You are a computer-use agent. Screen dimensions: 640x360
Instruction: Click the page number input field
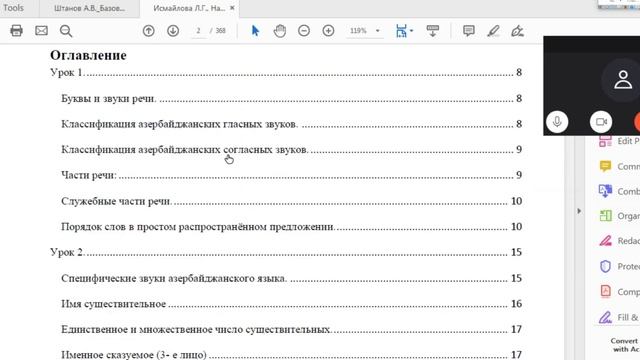tap(198, 31)
